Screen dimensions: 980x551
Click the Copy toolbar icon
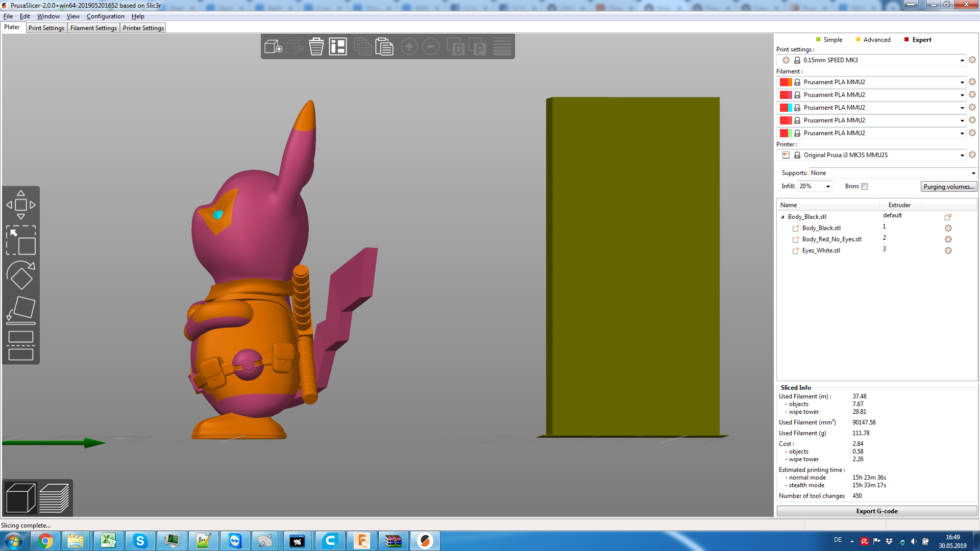(362, 47)
